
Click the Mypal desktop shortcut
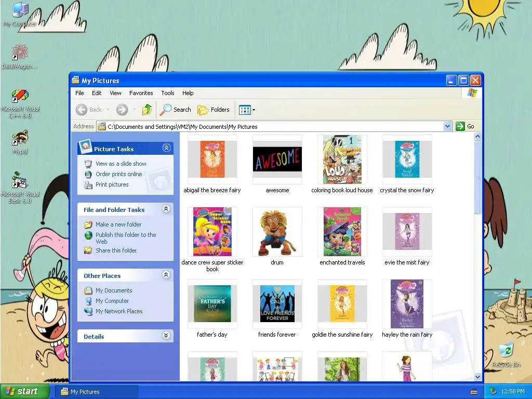click(20, 142)
